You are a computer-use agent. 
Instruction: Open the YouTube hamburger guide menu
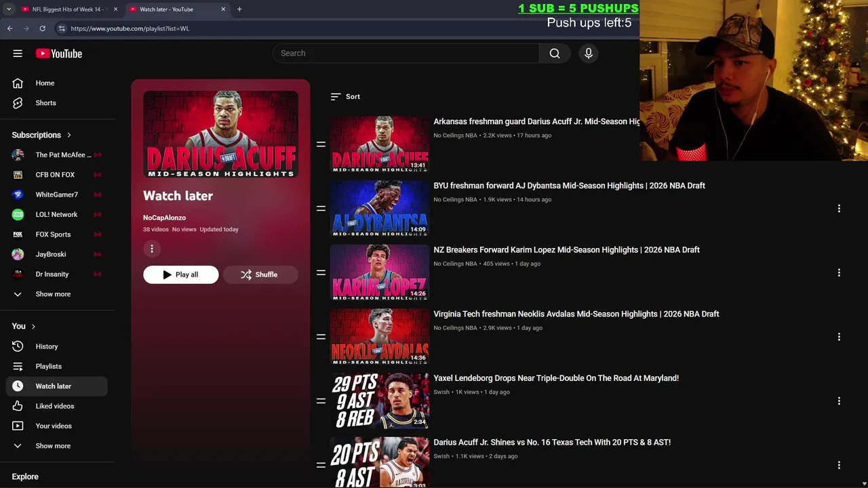(18, 54)
